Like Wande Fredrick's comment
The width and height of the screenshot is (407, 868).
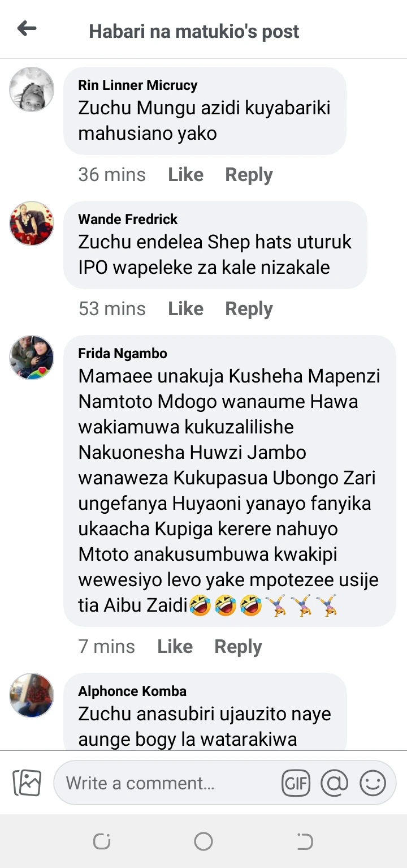(x=185, y=308)
